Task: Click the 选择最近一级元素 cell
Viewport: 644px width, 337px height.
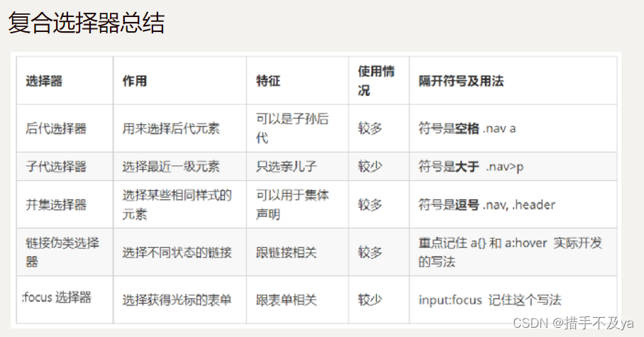Action: tap(180, 167)
